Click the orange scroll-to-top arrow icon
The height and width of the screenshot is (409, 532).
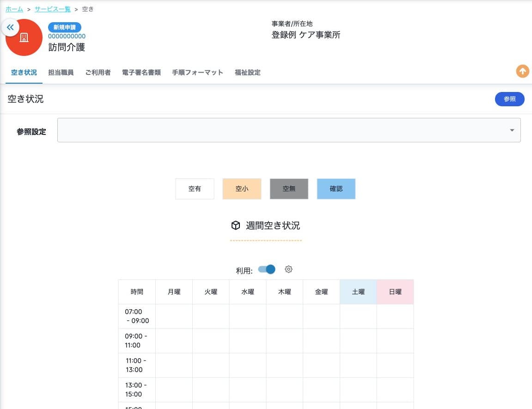[522, 71]
